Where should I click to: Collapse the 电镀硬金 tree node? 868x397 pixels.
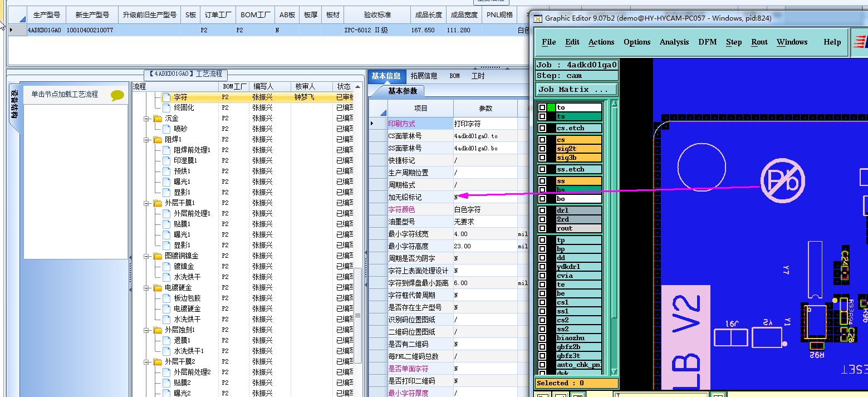point(146,287)
